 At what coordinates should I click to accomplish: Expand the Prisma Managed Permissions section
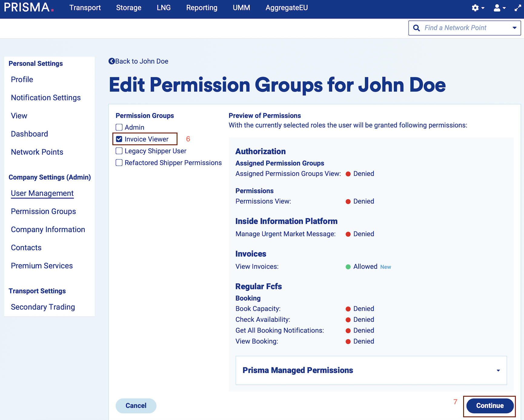[498, 370]
